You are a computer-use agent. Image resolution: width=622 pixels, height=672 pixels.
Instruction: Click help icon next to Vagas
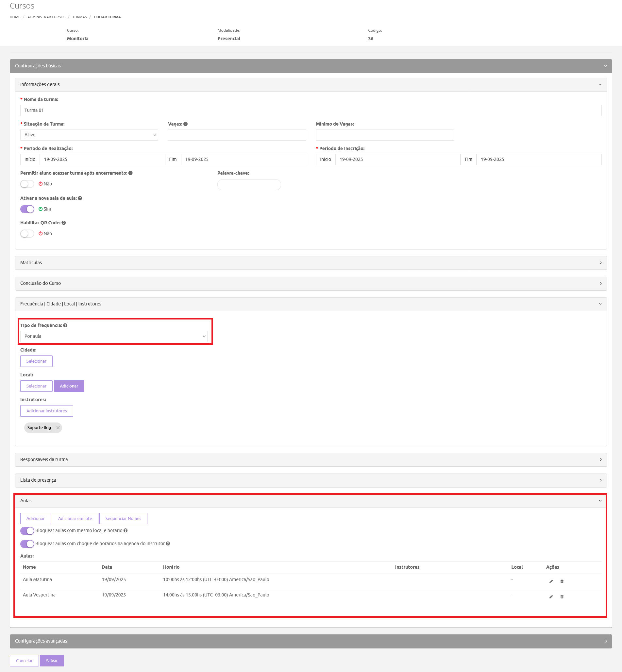click(185, 124)
